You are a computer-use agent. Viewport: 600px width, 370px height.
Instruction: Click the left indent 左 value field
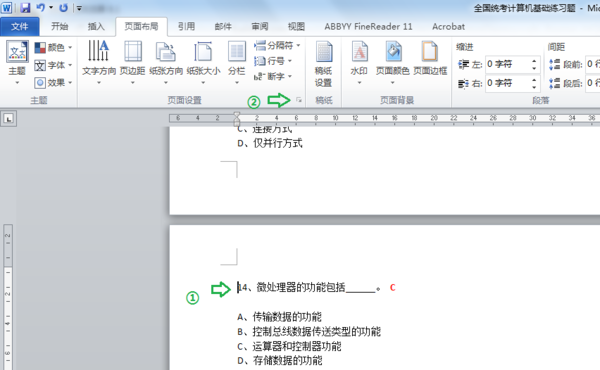(508, 64)
